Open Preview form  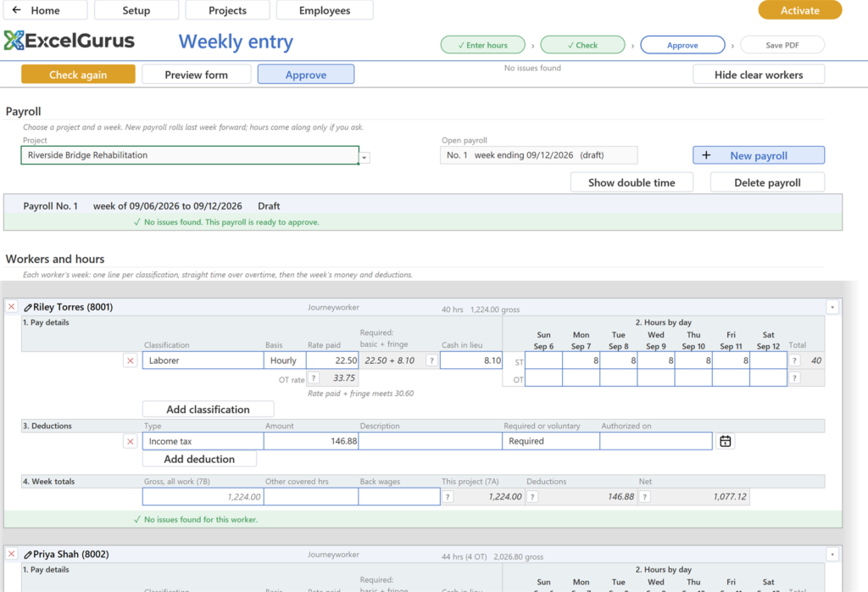tap(197, 74)
